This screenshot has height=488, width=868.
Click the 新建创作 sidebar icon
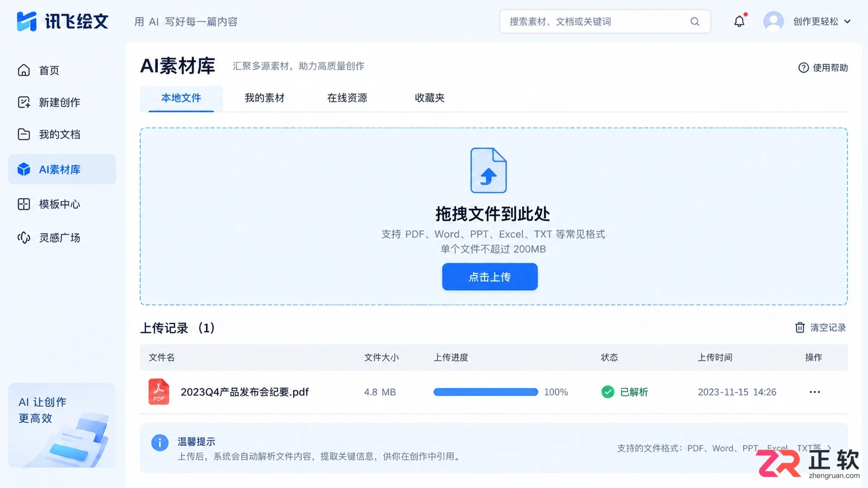(24, 102)
